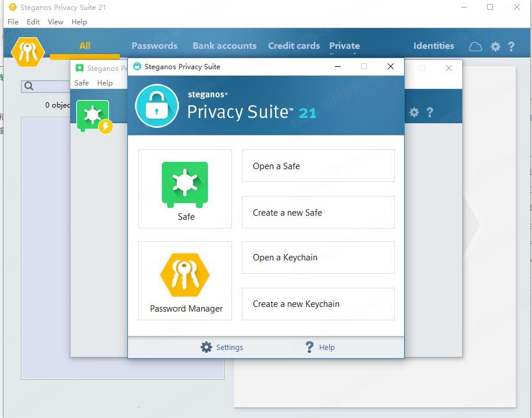Click the gear icon in Password Manager toolbar
Image resolution: width=532 pixels, height=418 pixels.
[x=495, y=47]
